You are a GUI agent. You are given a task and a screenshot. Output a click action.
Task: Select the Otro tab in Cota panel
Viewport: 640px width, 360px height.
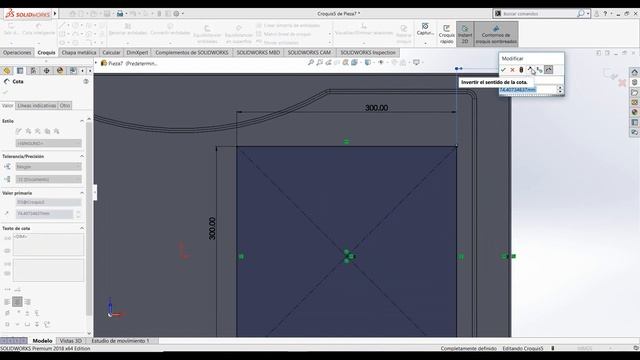pyautogui.click(x=65, y=106)
